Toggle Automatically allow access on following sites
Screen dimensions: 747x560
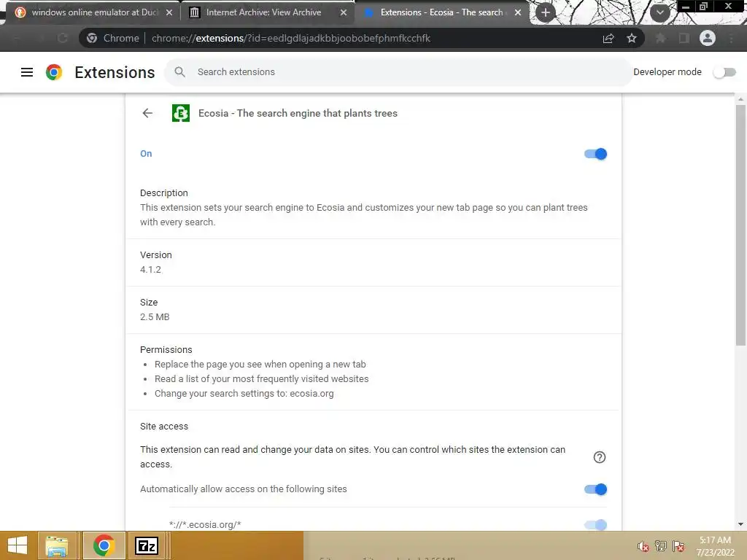pyautogui.click(x=595, y=489)
